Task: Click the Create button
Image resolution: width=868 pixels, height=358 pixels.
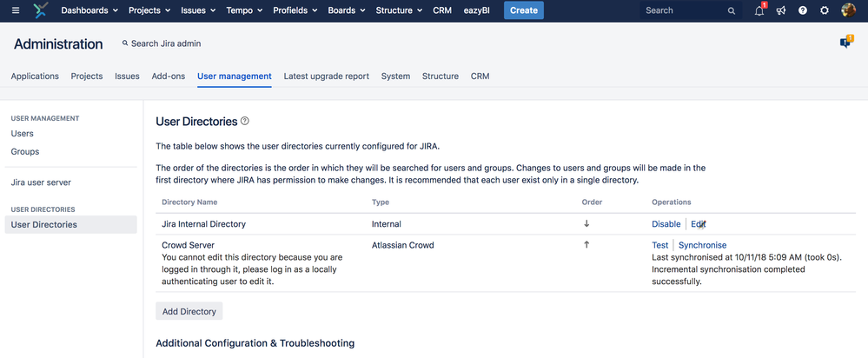Action: (524, 10)
